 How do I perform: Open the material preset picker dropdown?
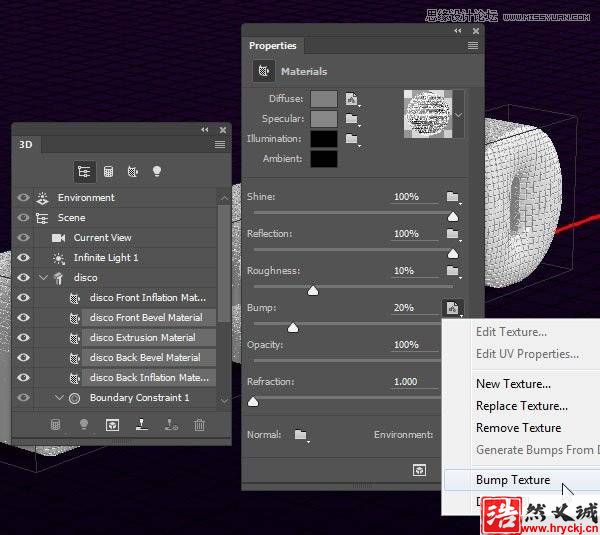459,115
